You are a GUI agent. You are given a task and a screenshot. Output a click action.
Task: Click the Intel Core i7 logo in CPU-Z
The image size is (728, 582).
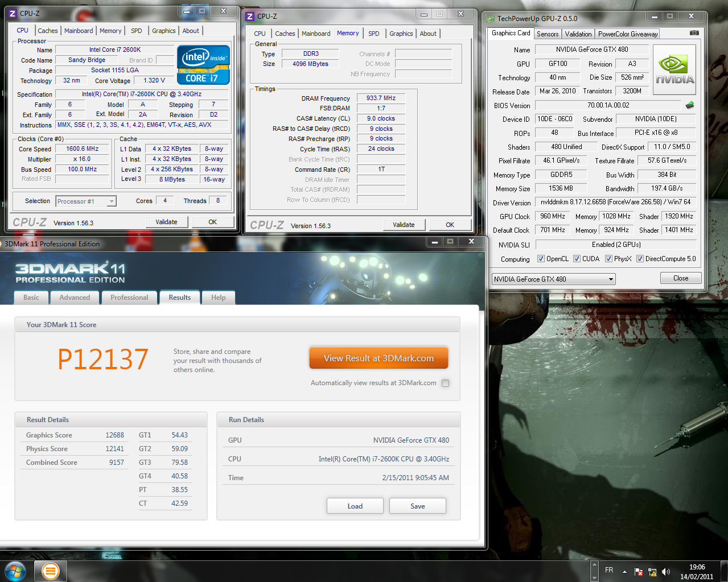(x=203, y=65)
